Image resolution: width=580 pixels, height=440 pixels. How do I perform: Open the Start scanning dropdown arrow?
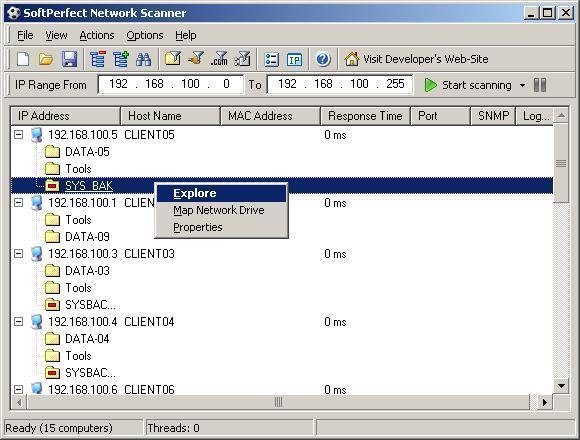click(522, 85)
